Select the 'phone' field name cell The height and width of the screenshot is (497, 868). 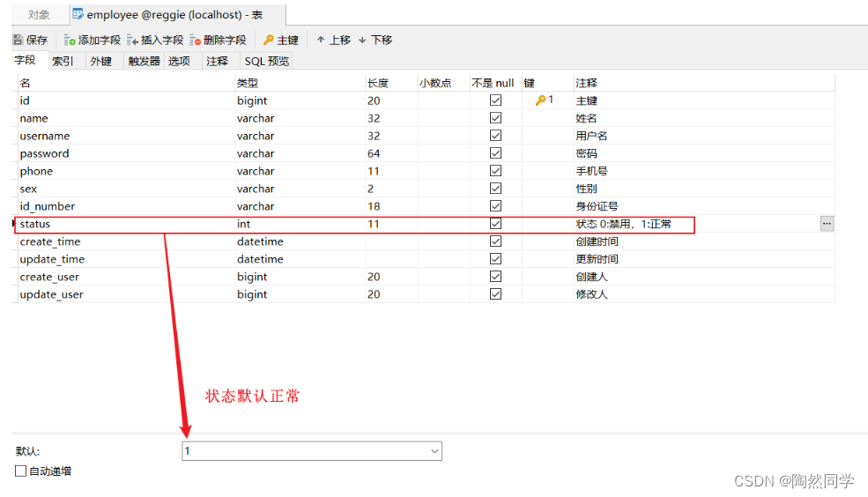tap(124, 171)
